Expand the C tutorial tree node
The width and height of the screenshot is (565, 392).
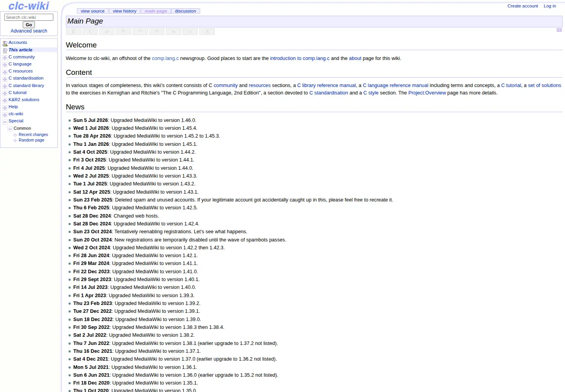pos(5,93)
